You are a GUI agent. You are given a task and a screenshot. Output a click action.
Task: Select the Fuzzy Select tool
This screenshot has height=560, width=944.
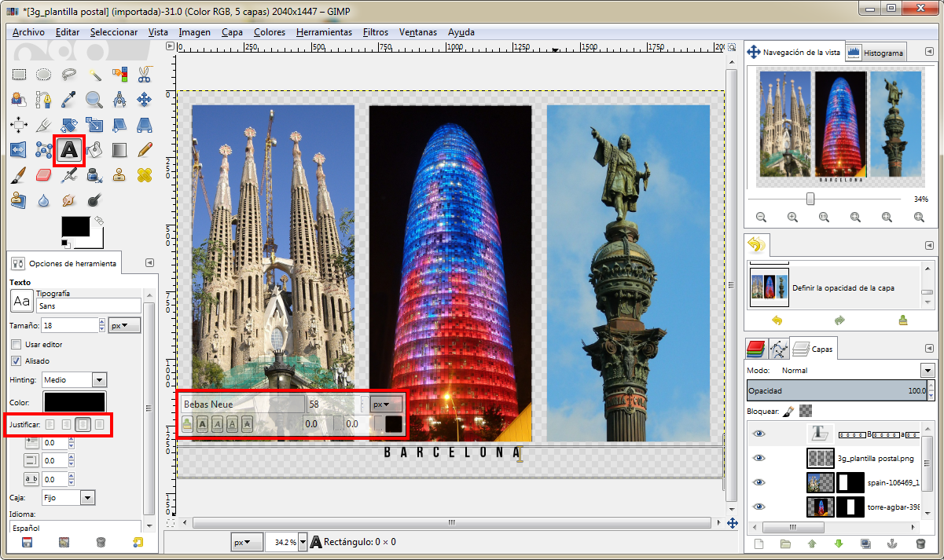point(94,74)
